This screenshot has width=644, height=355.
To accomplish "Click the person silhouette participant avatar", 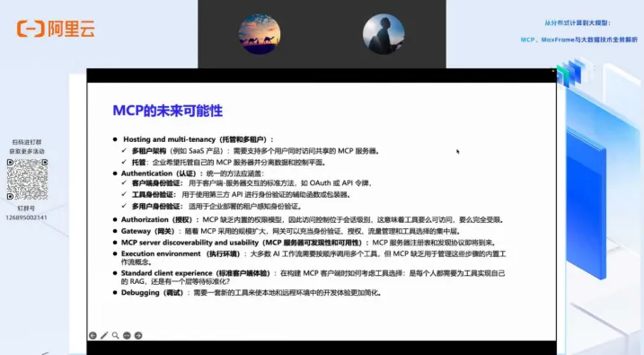I will [x=384, y=34].
